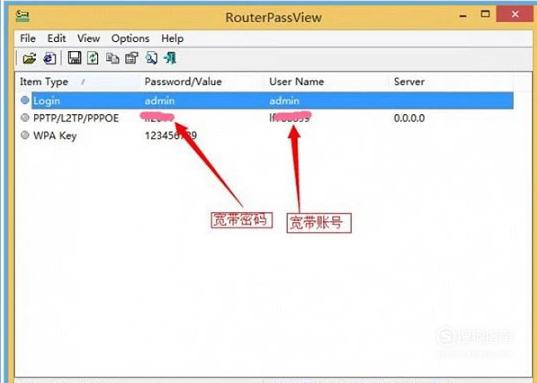Open the Help menu

point(172,38)
